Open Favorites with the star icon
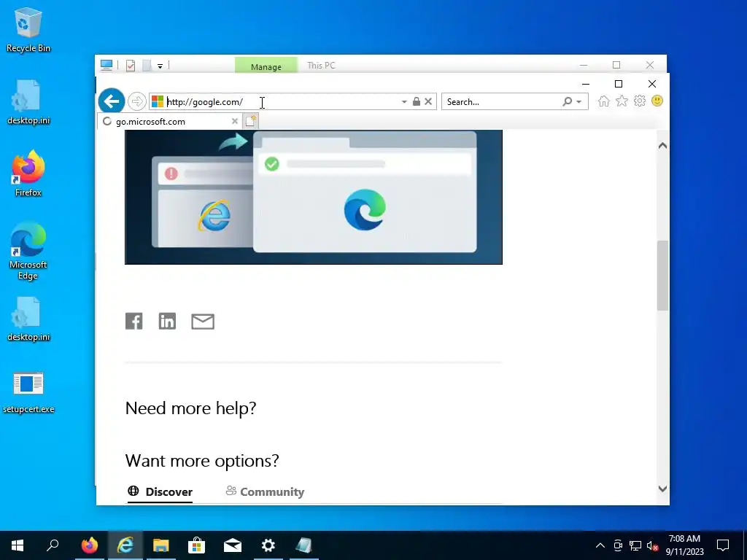The height and width of the screenshot is (560, 747). 622,101
